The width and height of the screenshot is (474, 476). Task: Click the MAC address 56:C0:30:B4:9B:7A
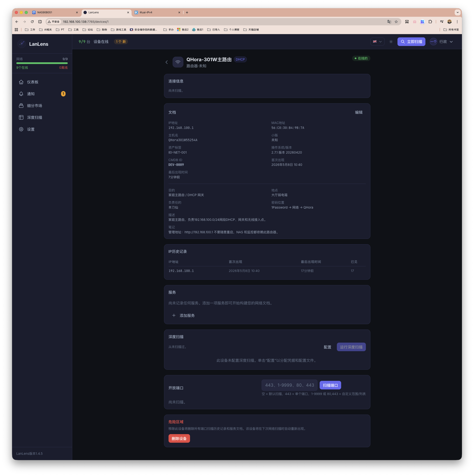[x=288, y=128]
